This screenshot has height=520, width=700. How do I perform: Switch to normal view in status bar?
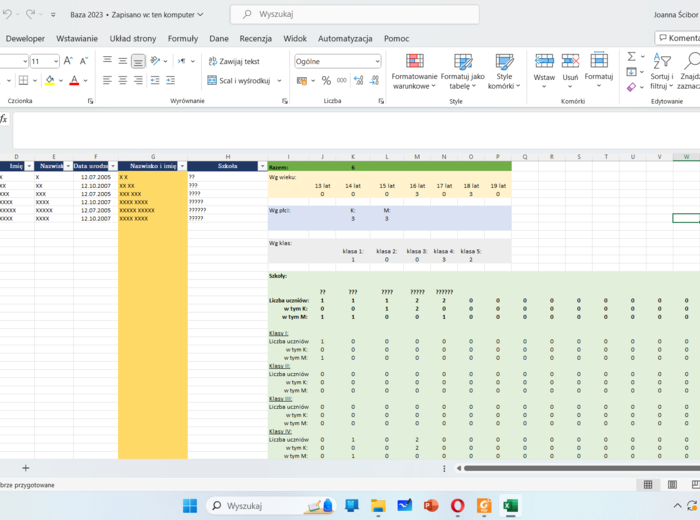(x=648, y=485)
